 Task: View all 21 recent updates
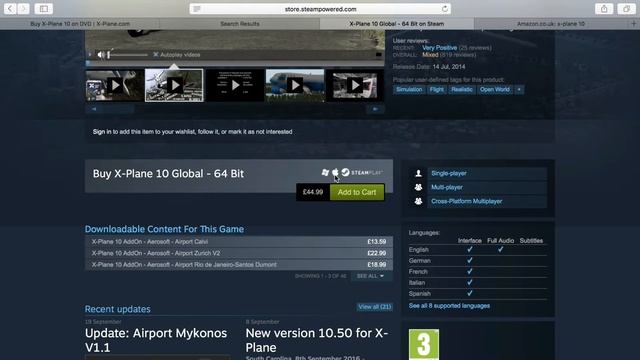pyautogui.click(x=375, y=307)
